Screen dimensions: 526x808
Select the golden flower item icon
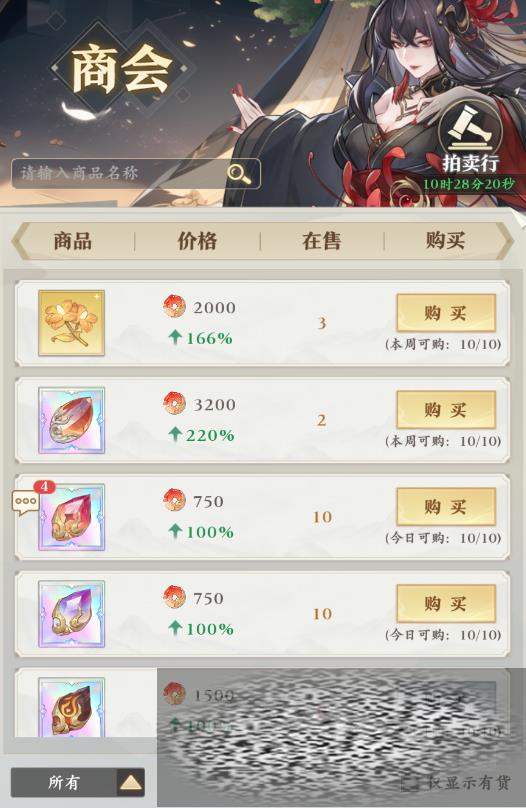(x=72, y=323)
